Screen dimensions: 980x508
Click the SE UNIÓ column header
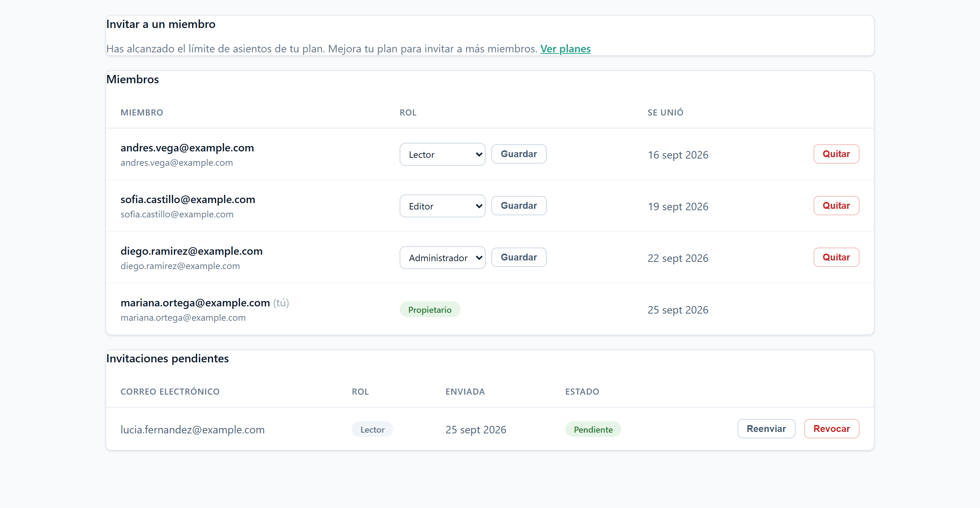pos(666,113)
